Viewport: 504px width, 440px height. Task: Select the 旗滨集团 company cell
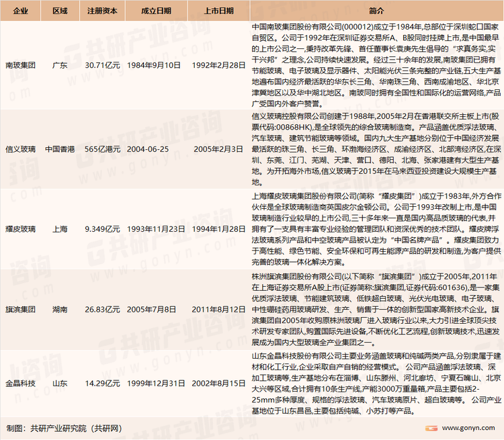pyautogui.click(x=20, y=310)
